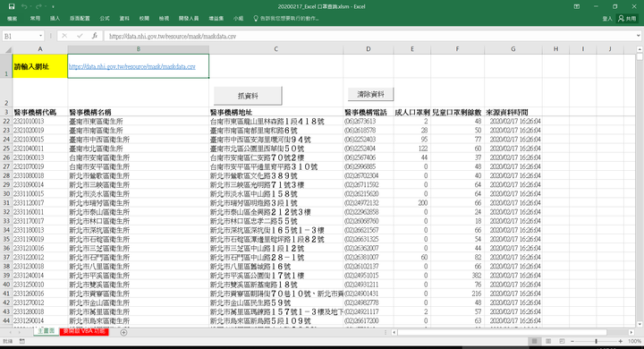The image size is (644, 349).
Task: Select cell containing 臺南市東區衛生所
Action: click(139, 122)
